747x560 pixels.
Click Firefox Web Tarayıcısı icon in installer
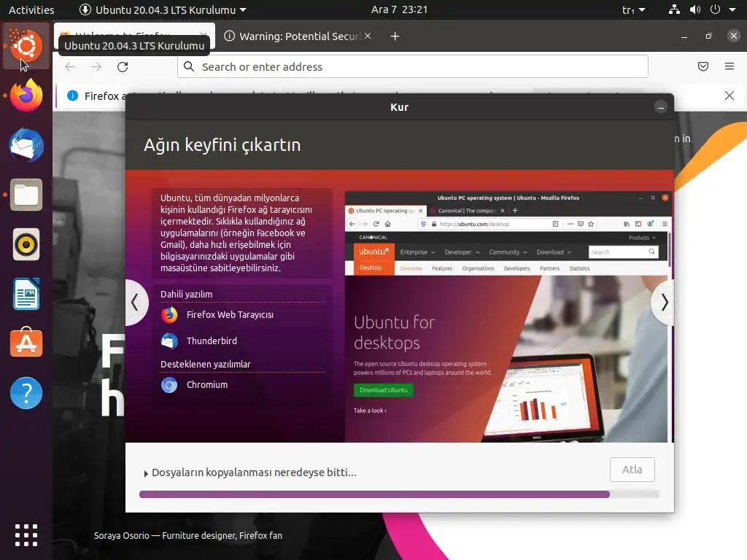point(169,315)
